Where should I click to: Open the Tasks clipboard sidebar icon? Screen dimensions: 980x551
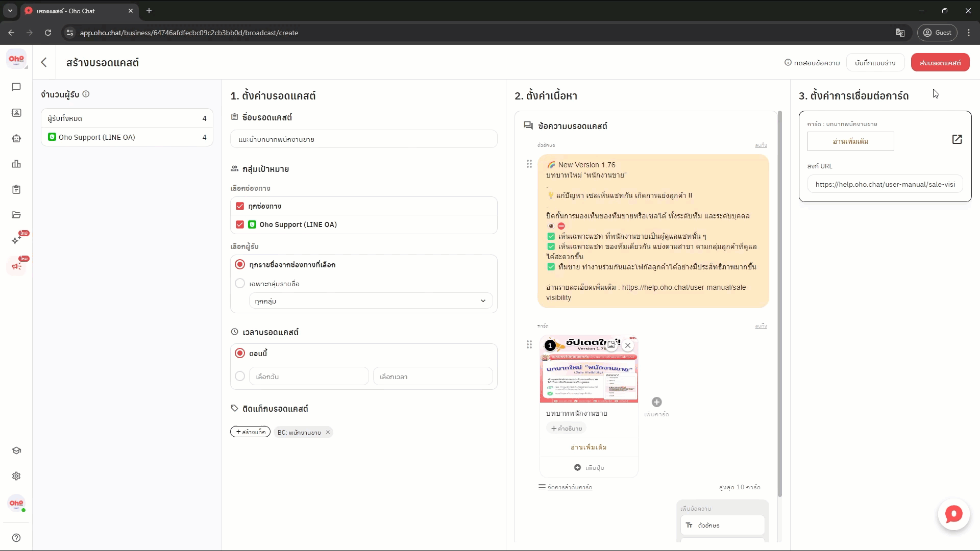(x=16, y=189)
